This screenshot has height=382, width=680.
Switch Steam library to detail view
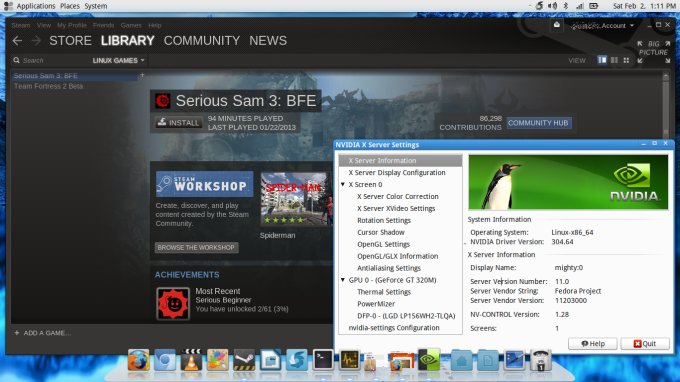click(x=602, y=60)
